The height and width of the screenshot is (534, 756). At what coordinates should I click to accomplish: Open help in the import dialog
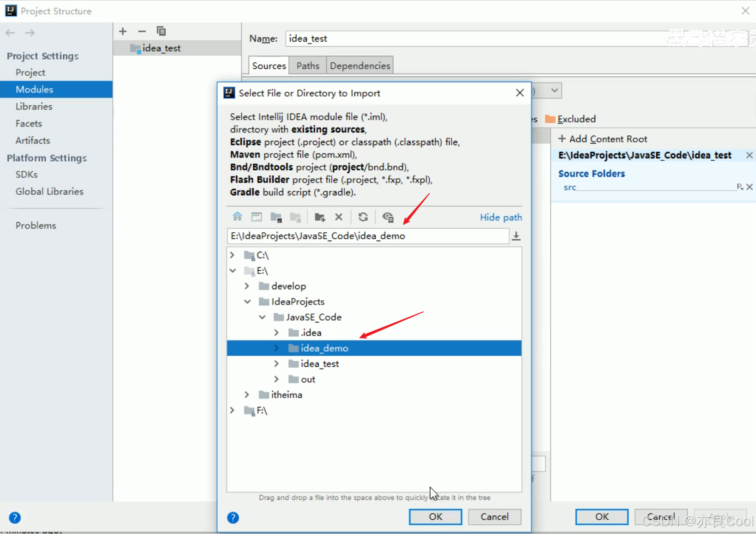point(233,517)
